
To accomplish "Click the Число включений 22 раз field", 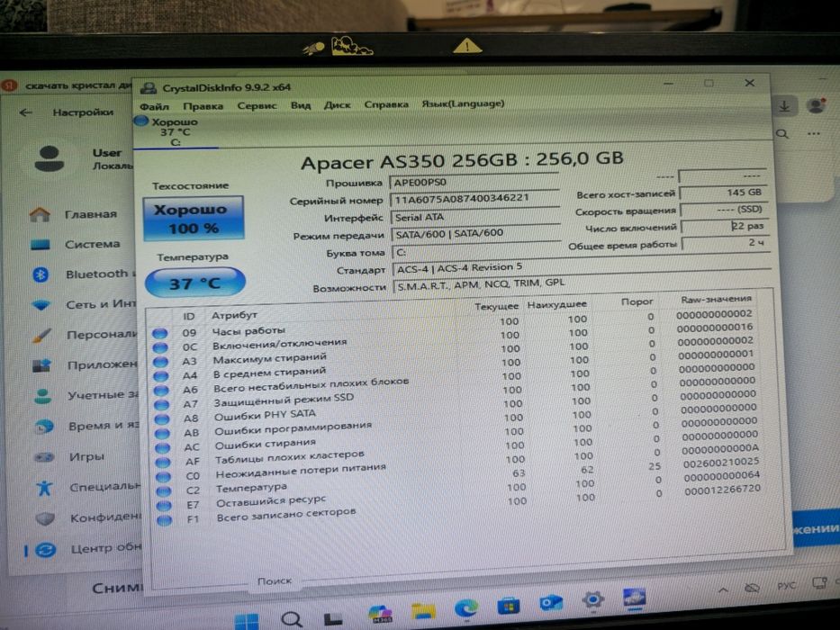I will (724, 226).
